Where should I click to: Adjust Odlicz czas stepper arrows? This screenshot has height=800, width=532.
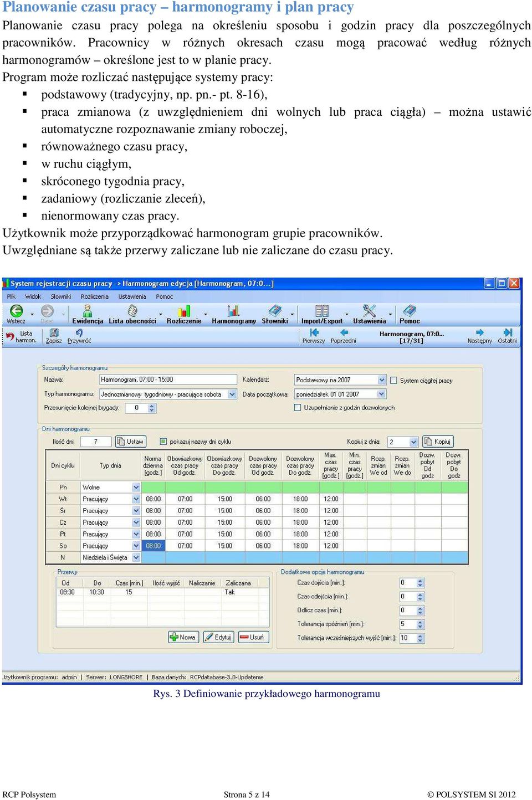420,611
